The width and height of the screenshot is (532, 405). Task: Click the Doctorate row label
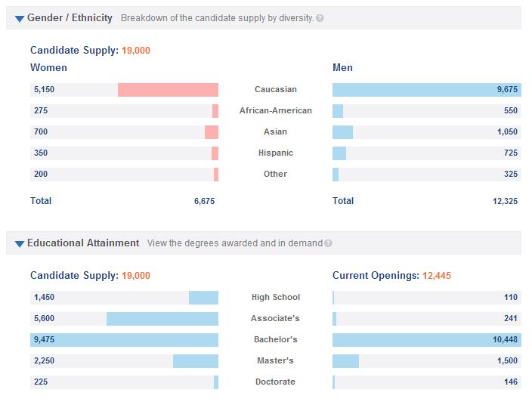(x=275, y=382)
